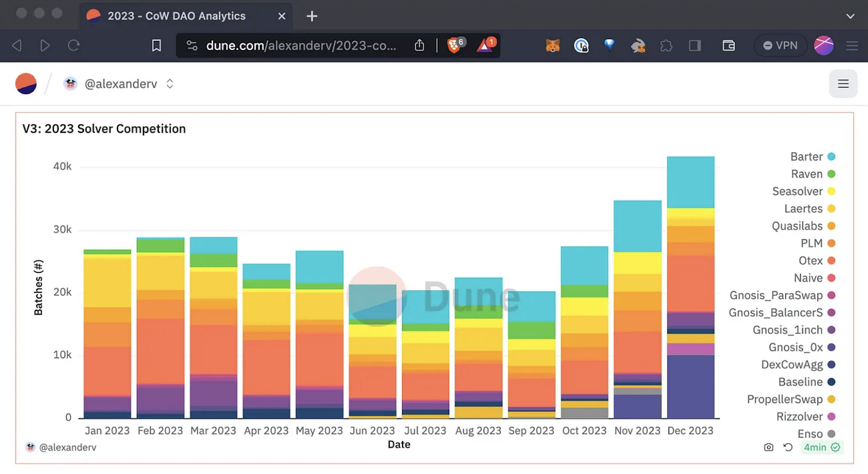Open the browser main menu icon
This screenshot has width=868, height=474.
coord(852,45)
